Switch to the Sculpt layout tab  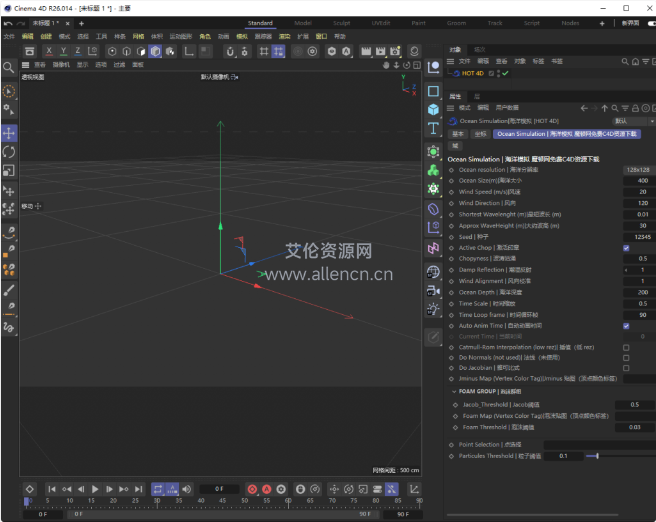point(341,23)
